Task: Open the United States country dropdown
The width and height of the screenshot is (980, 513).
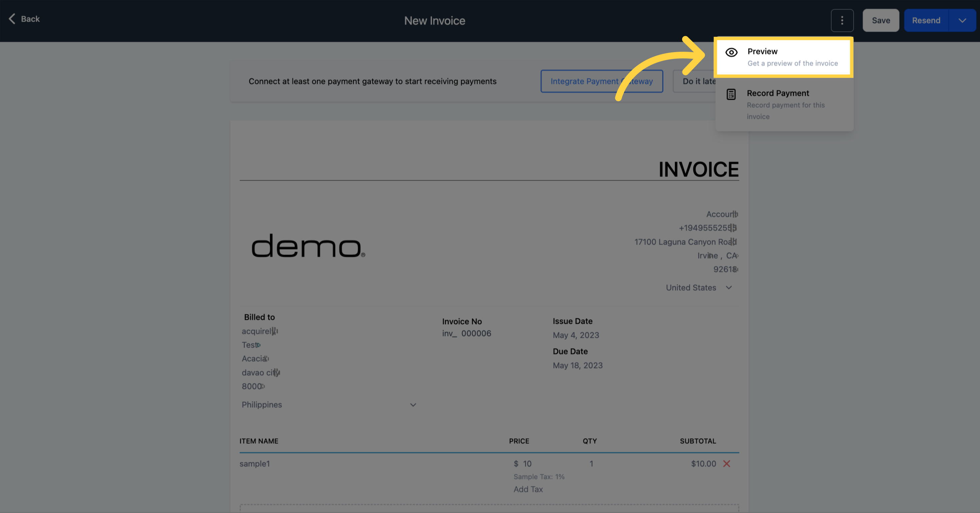Action: [x=699, y=288]
